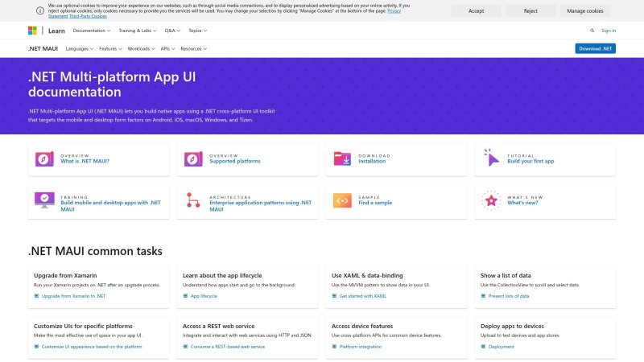
Task: Accept optional cookies
Action: click(x=476, y=11)
